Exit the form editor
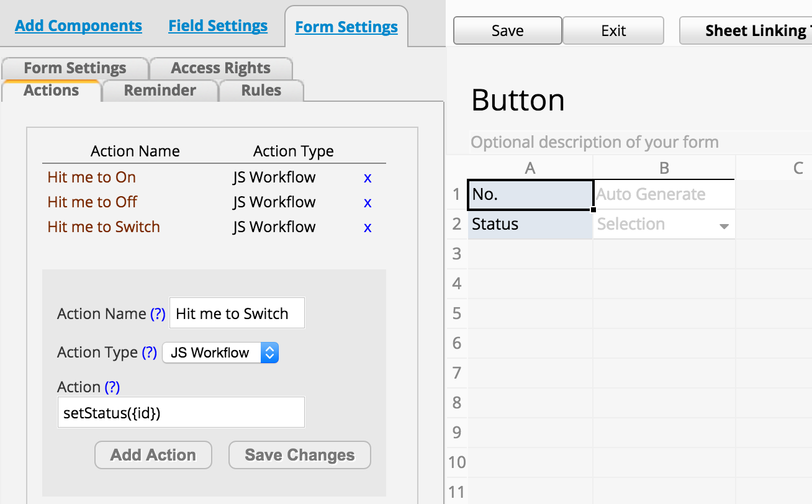 coord(613,30)
